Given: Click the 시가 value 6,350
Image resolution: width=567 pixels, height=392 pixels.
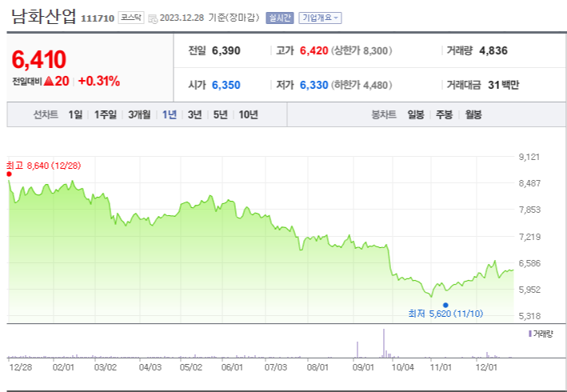Looking at the screenshot, I should 226,85.
